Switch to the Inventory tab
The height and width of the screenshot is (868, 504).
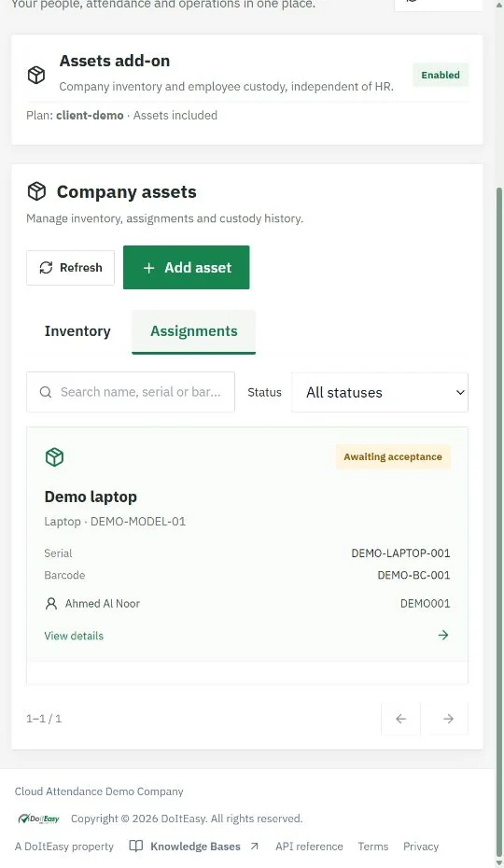pyautogui.click(x=77, y=331)
